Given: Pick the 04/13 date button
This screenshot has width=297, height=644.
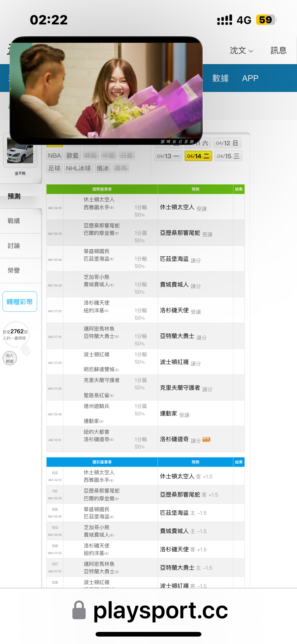Looking at the screenshot, I should click(168, 156).
